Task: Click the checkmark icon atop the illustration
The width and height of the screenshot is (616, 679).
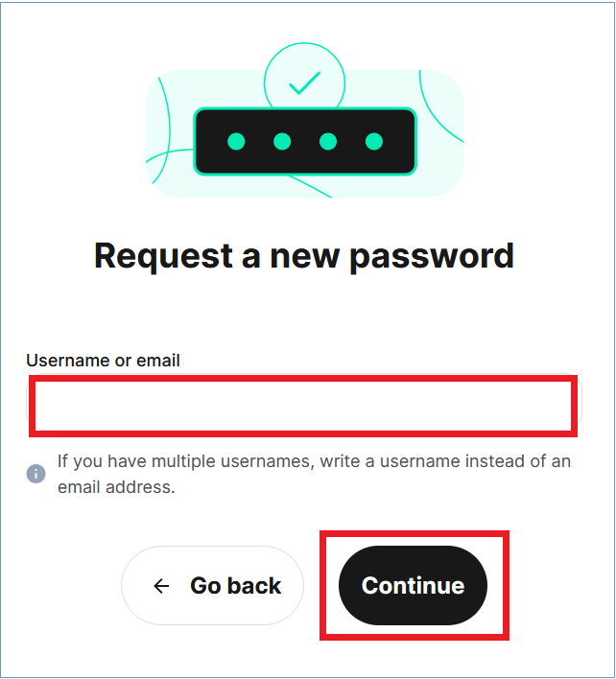Action: pos(304,83)
